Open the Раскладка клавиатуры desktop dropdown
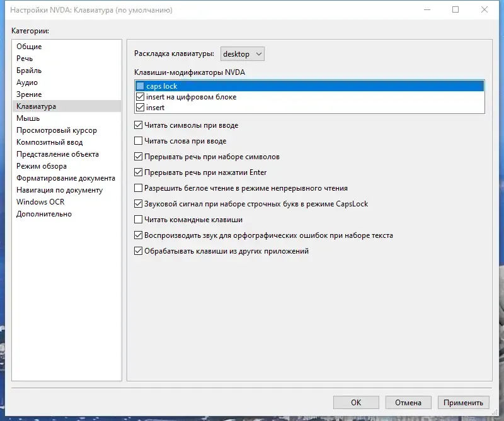The image size is (504, 421). [243, 54]
